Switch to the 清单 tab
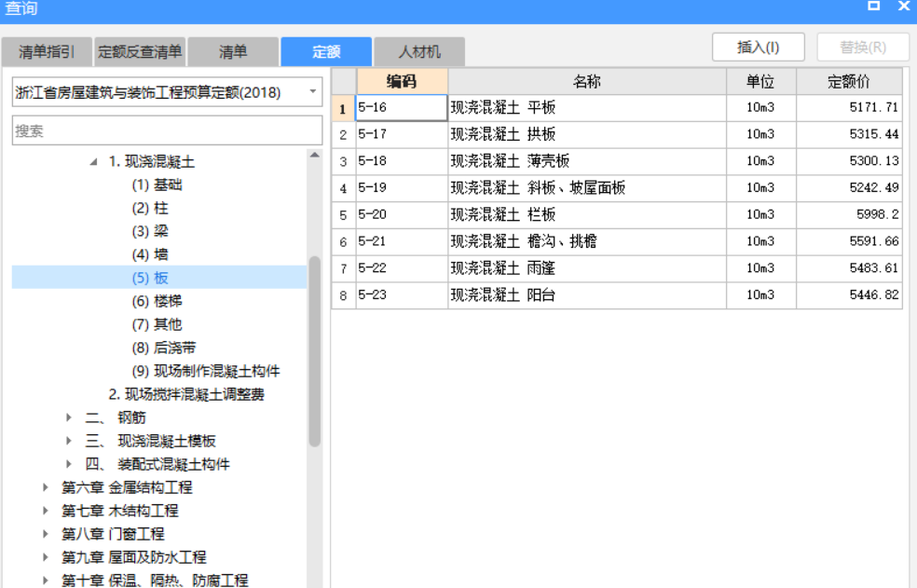This screenshot has width=917, height=588. [232, 51]
